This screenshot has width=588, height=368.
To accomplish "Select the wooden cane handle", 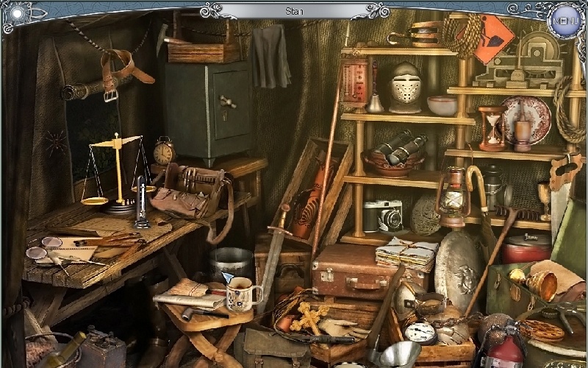I will pyautogui.click(x=477, y=188).
